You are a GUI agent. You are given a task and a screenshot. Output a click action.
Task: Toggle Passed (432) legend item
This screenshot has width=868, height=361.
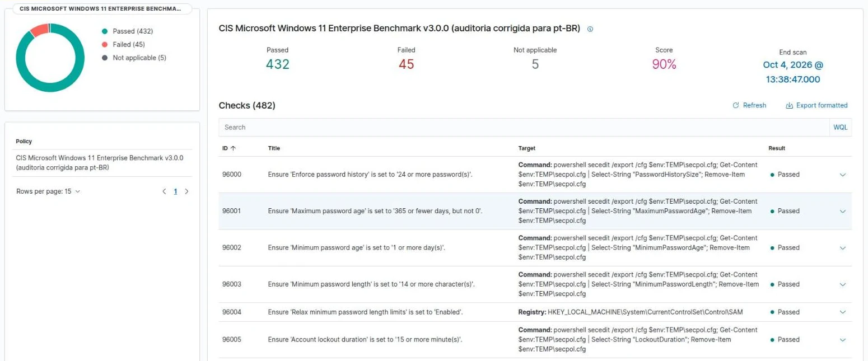(x=128, y=31)
